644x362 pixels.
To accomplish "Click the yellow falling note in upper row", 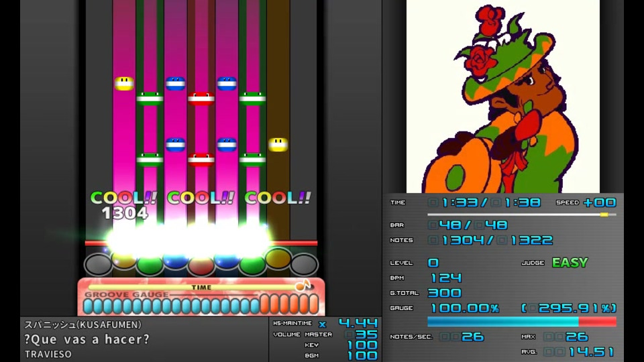I will [124, 83].
